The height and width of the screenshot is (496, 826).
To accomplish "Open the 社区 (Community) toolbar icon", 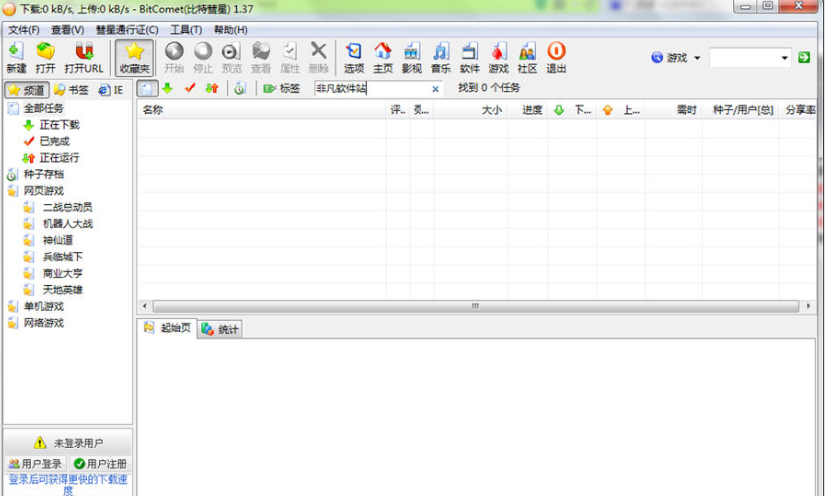I will [527, 57].
